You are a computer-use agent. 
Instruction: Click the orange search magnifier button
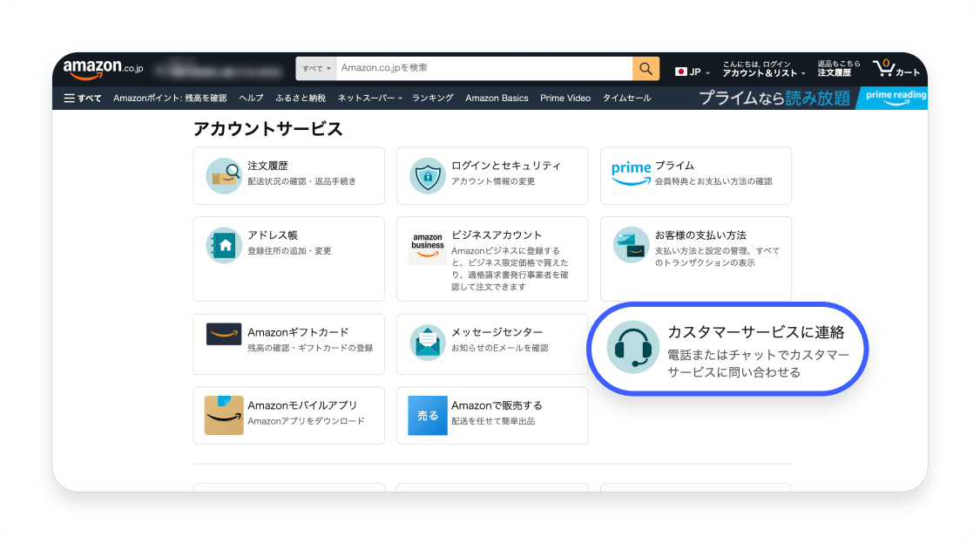645,68
